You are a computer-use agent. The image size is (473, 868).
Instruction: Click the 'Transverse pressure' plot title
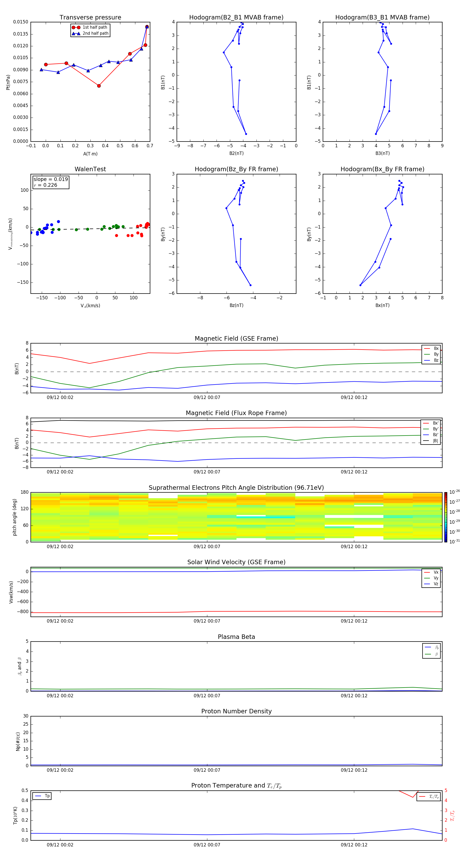(x=90, y=18)
